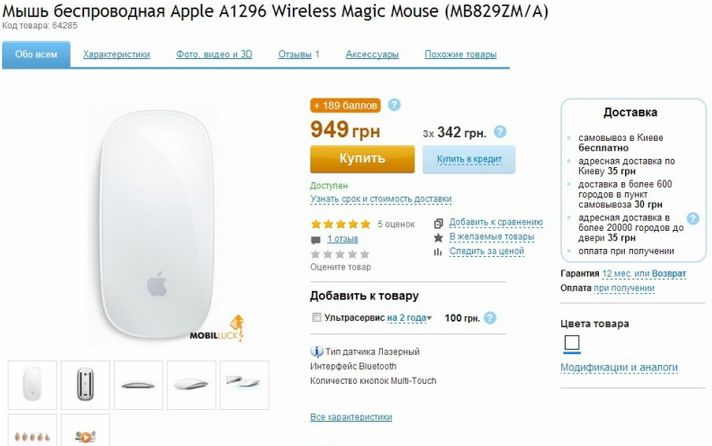712x446 pixels.
Task: Open the 'на 2 года' duration dropdown
Action: tap(410, 317)
